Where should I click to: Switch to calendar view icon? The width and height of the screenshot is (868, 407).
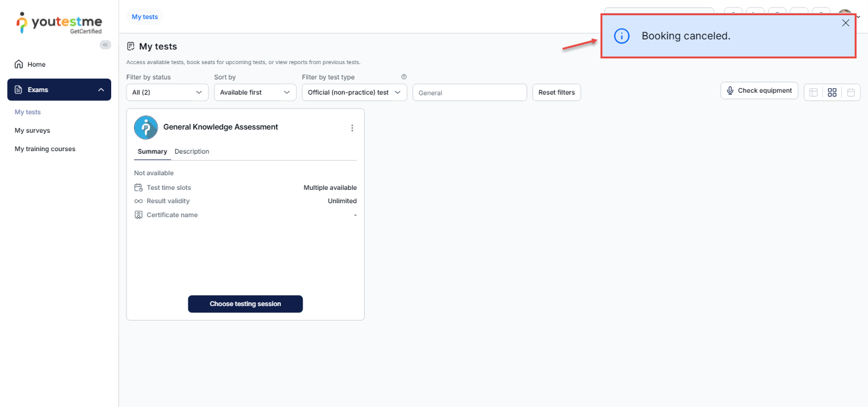tap(851, 92)
